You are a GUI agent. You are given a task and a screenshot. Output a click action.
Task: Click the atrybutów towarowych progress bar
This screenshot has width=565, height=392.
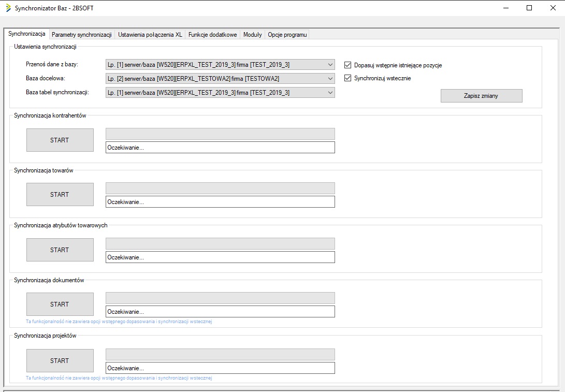click(x=220, y=243)
